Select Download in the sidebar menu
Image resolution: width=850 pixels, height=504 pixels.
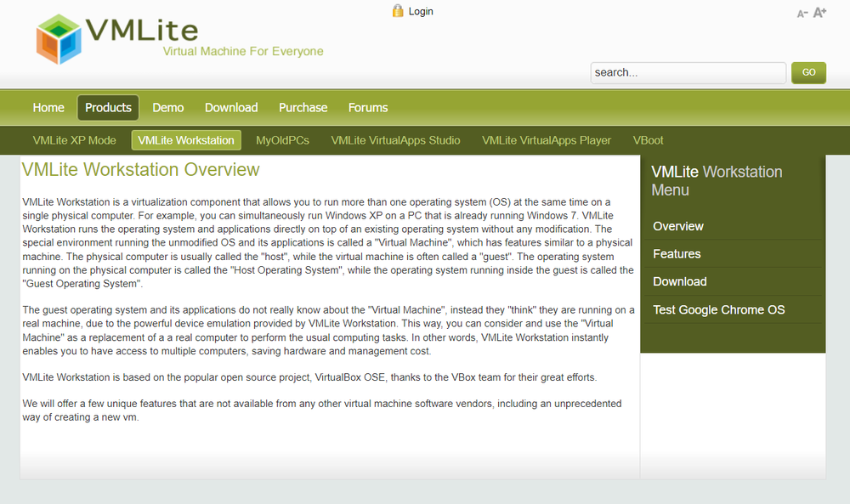[x=679, y=281]
